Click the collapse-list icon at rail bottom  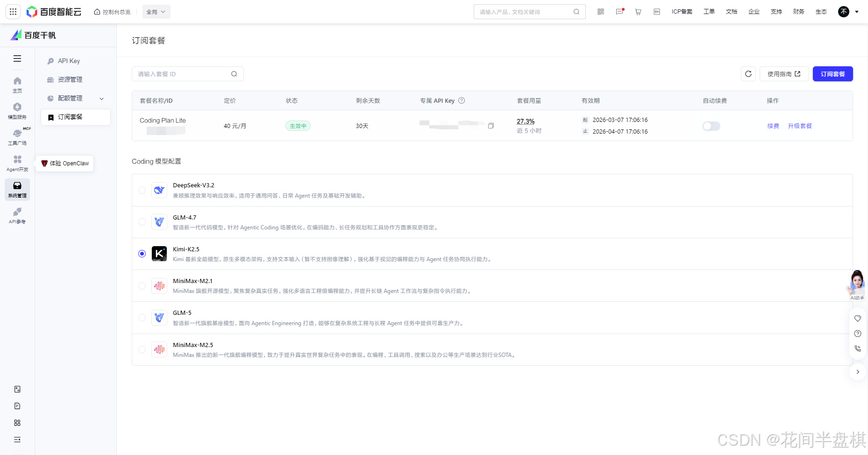pyautogui.click(x=17, y=440)
